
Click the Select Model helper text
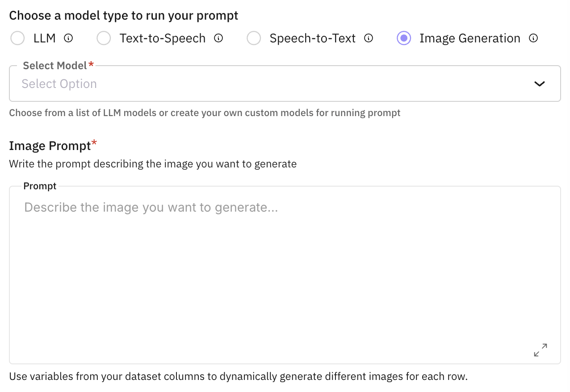point(205,113)
